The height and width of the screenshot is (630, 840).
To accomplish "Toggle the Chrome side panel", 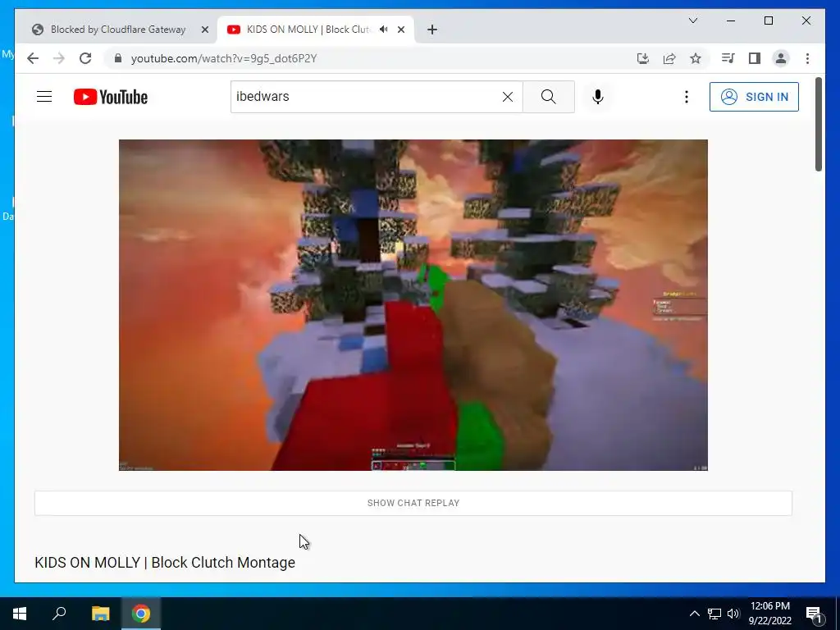I will click(x=755, y=58).
